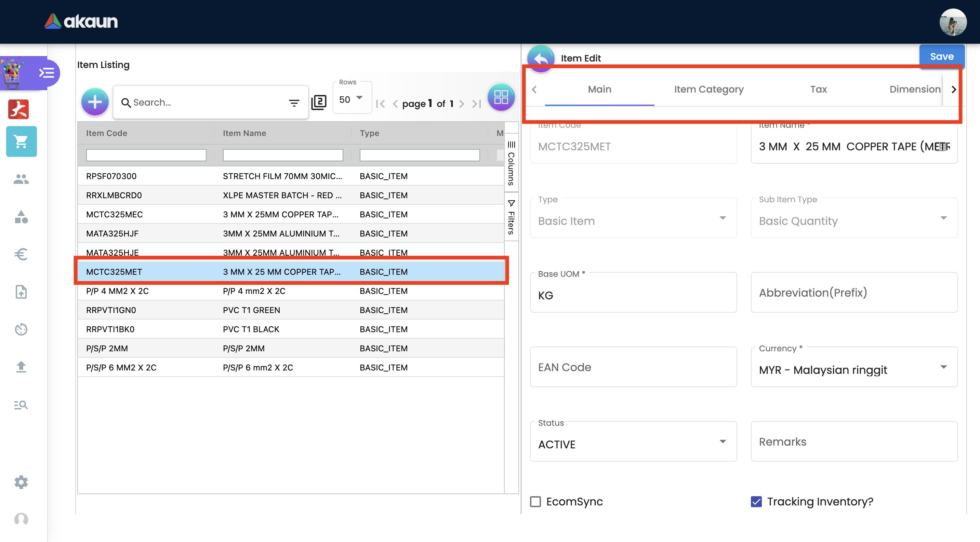Expand the Rows per page dropdown

pyautogui.click(x=352, y=99)
